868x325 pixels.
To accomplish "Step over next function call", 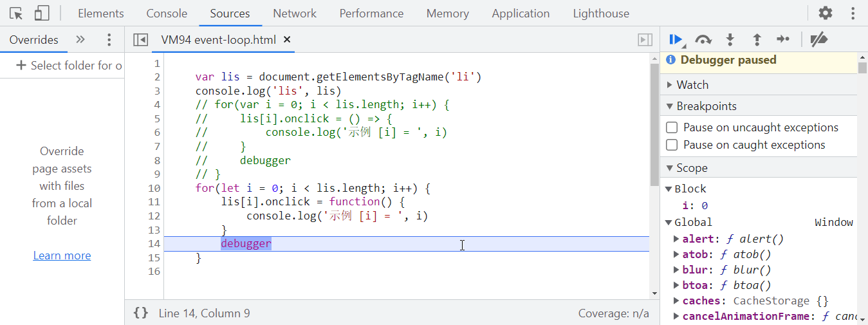I will (x=703, y=40).
